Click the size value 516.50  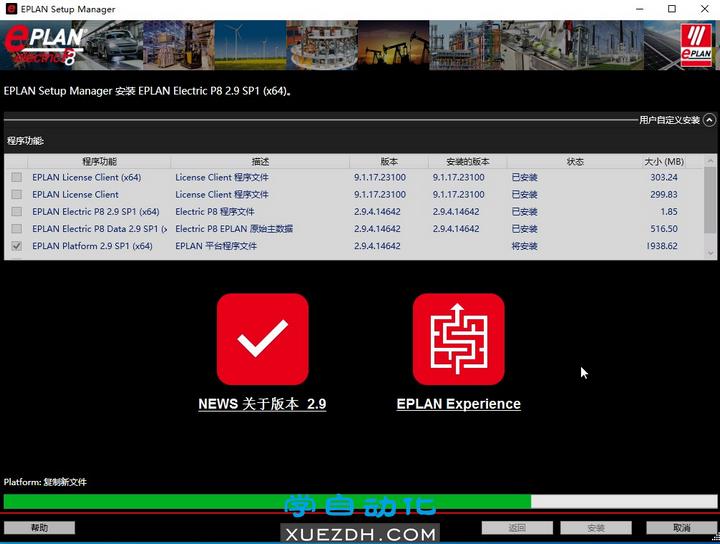coord(664,229)
